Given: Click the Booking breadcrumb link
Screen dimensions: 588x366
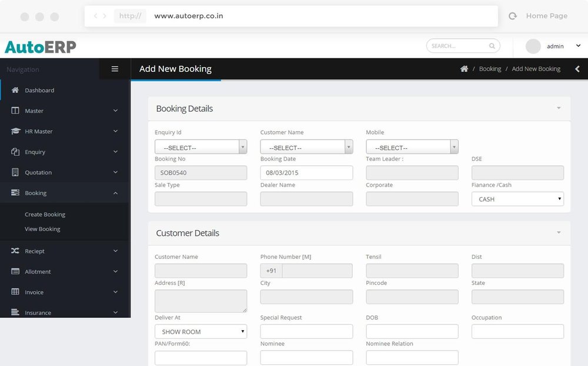Looking at the screenshot, I should tap(490, 69).
